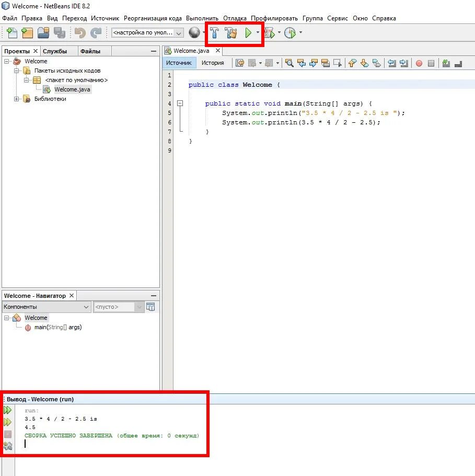475x476 pixels.
Task: Toggle navigator filter panel icon
Action: tap(150, 307)
